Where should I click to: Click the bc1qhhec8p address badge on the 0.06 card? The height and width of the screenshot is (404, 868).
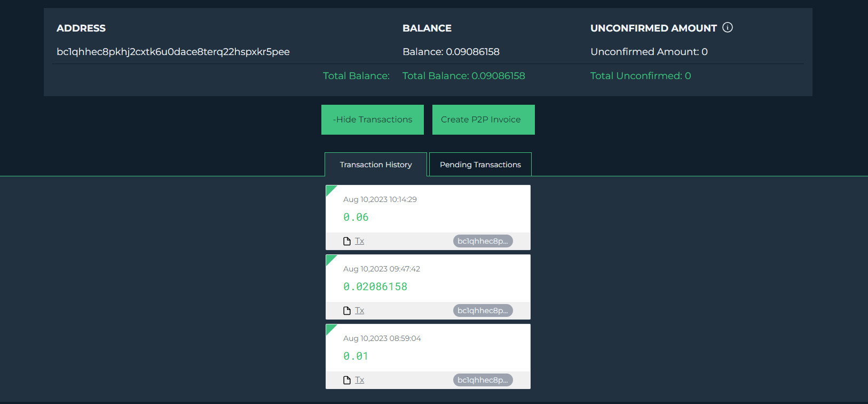tap(483, 241)
